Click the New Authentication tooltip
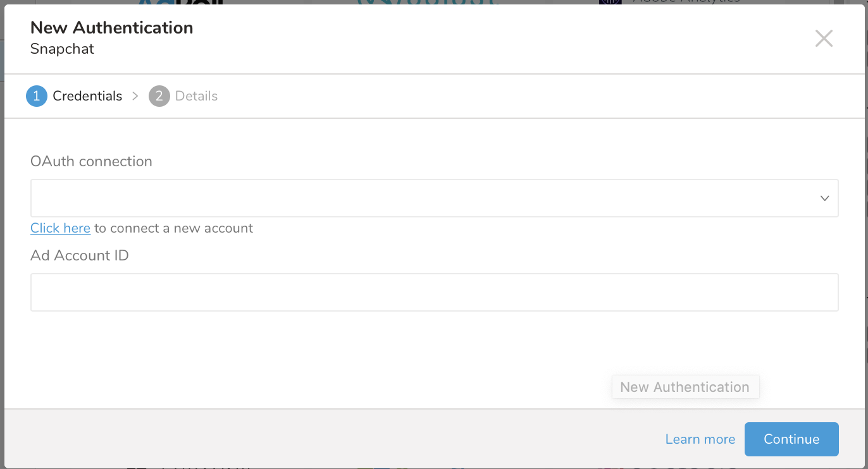This screenshot has width=868, height=469. (x=685, y=387)
